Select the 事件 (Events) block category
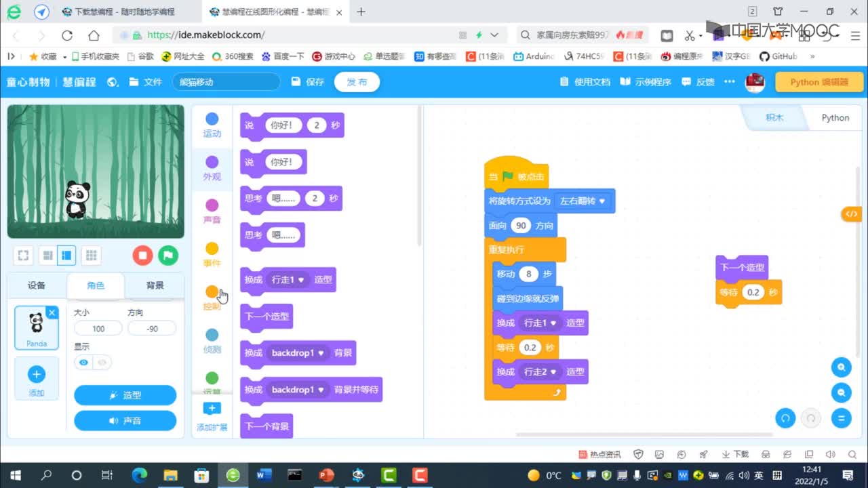The height and width of the screenshot is (488, 868). 212,256
